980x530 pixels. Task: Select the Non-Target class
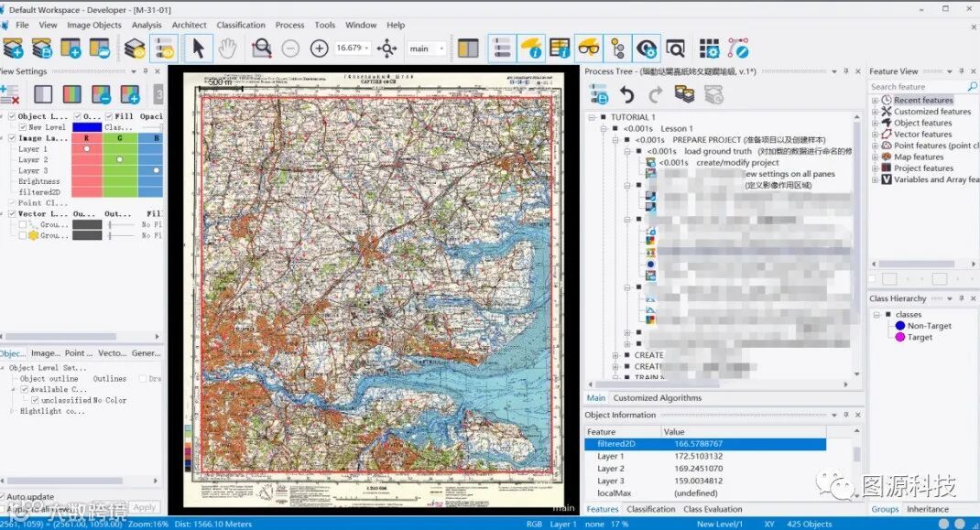point(930,326)
